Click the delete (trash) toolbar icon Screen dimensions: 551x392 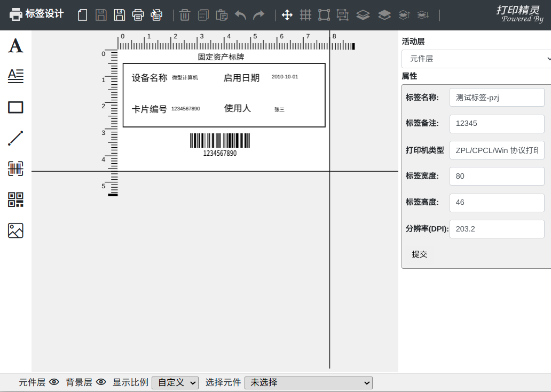[x=185, y=15]
